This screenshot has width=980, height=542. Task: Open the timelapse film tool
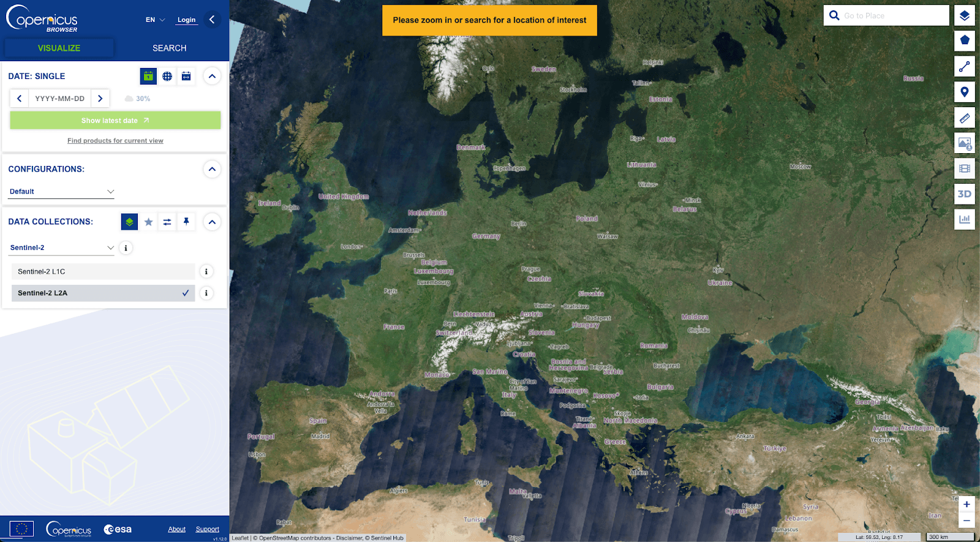pyautogui.click(x=965, y=168)
